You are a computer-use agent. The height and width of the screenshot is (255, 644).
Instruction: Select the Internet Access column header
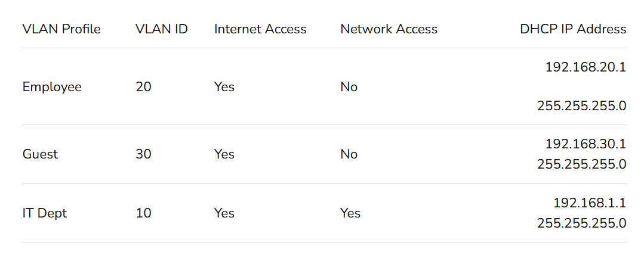260,29
